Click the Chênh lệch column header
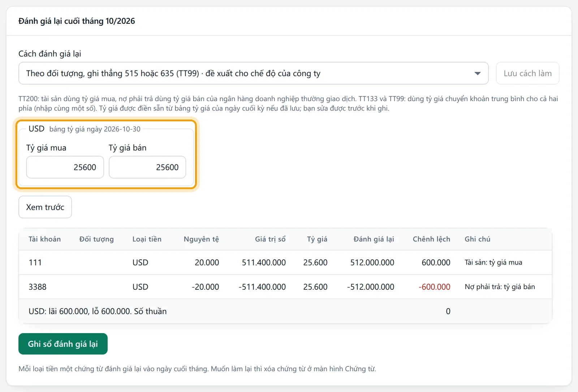The height and width of the screenshot is (392, 578). click(432, 239)
